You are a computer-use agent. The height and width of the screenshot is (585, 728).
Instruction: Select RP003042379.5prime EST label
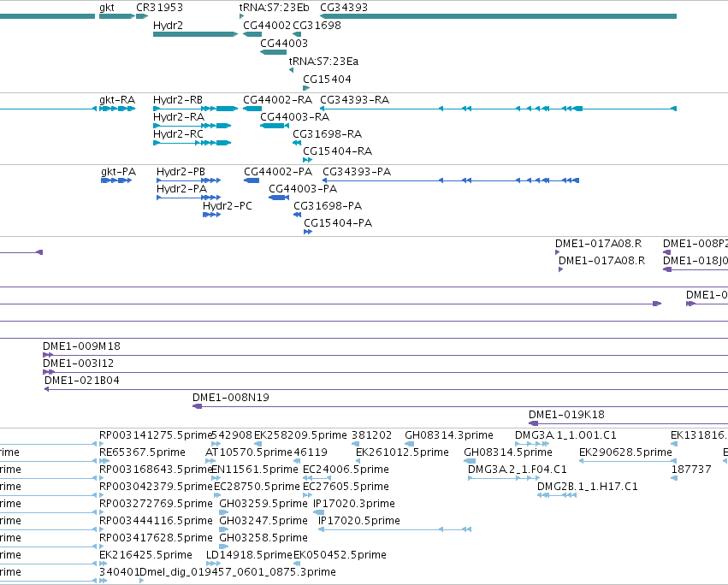tap(156, 487)
